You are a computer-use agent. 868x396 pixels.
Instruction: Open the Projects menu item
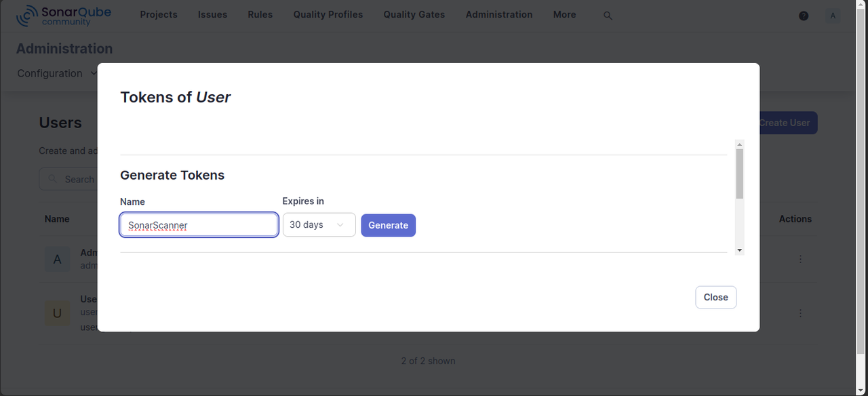pyautogui.click(x=159, y=14)
